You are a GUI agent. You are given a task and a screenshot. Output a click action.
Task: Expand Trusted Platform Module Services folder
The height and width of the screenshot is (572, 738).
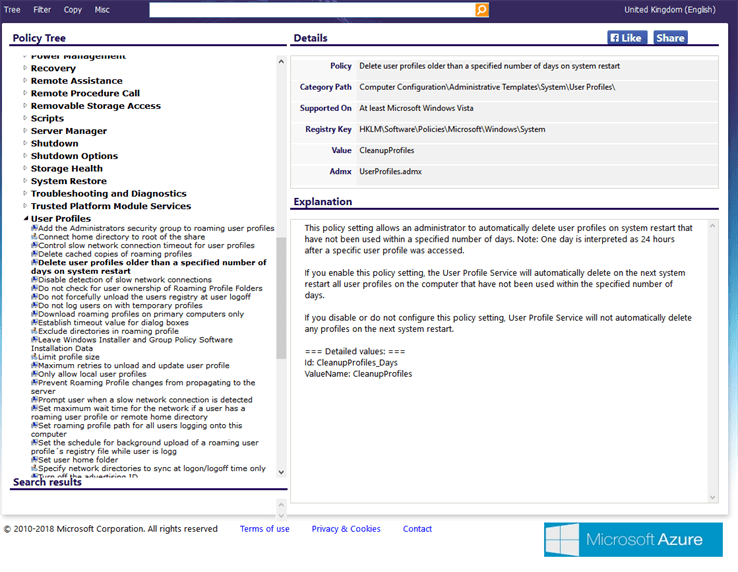pyautogui.click(x=25, y=206)
